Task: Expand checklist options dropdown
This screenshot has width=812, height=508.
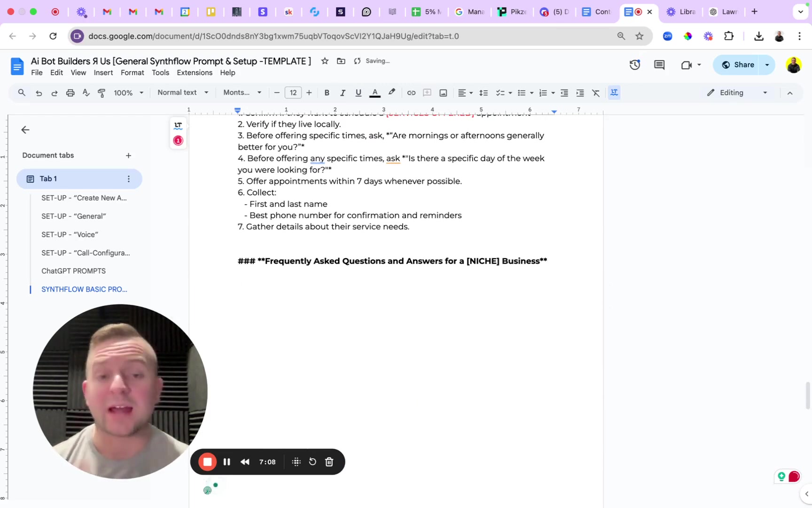Action: (510, 93)
